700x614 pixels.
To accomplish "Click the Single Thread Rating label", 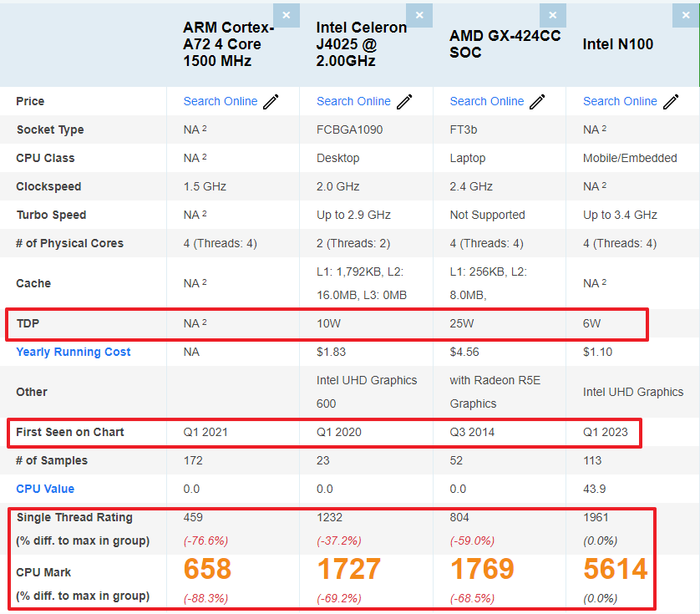I will point(74,518).
